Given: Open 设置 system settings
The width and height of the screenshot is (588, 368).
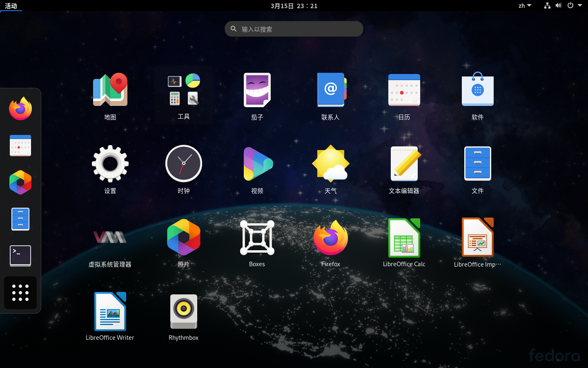Looking at the screenshot, I should click(110, 164).
